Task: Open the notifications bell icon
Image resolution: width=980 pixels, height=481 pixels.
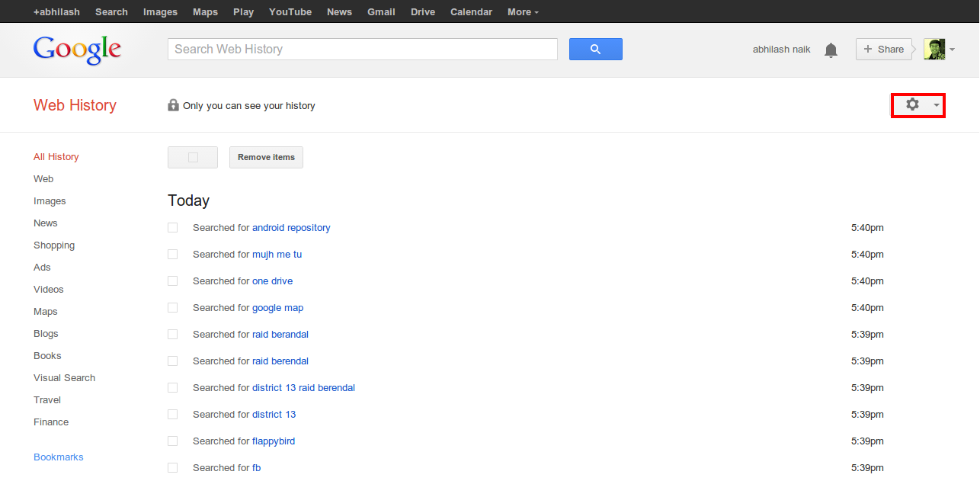Action: tap(831, 49)
